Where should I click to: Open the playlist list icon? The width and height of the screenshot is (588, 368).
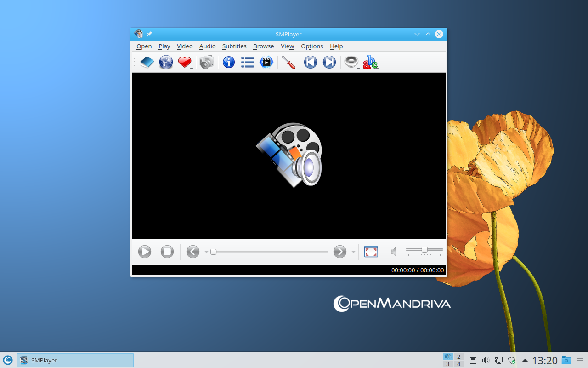247,62
